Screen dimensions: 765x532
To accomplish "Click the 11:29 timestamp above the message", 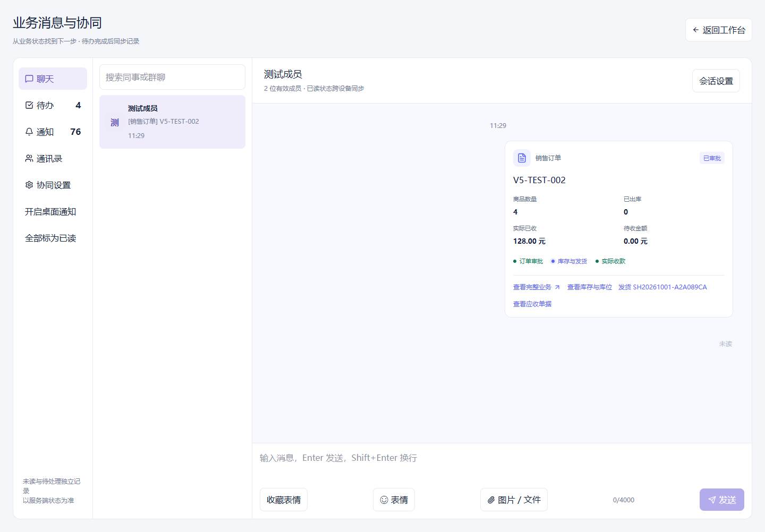I will tap(498, 126).
